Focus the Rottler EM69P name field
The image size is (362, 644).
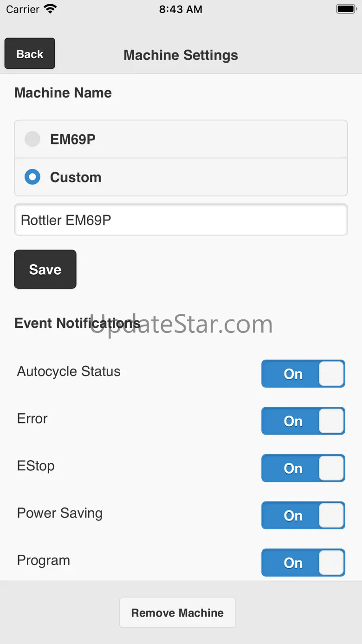coord(181,220)
